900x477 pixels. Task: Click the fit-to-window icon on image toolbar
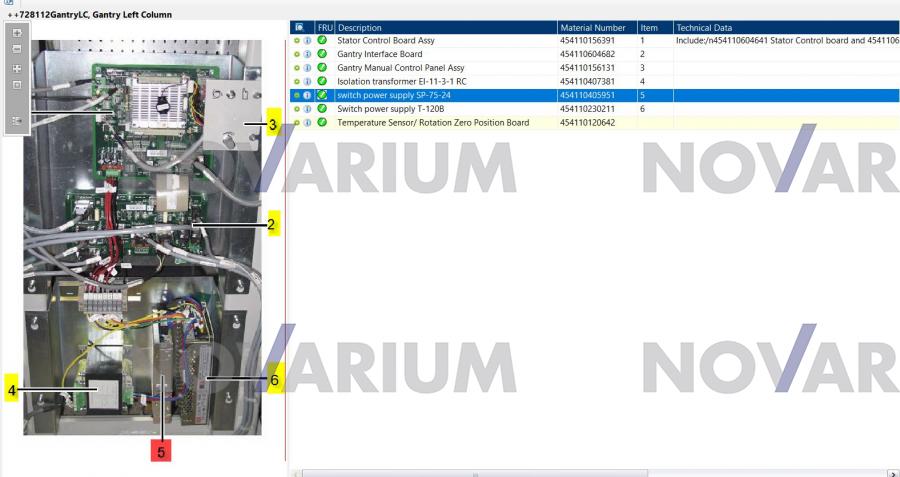pos(16,69)
